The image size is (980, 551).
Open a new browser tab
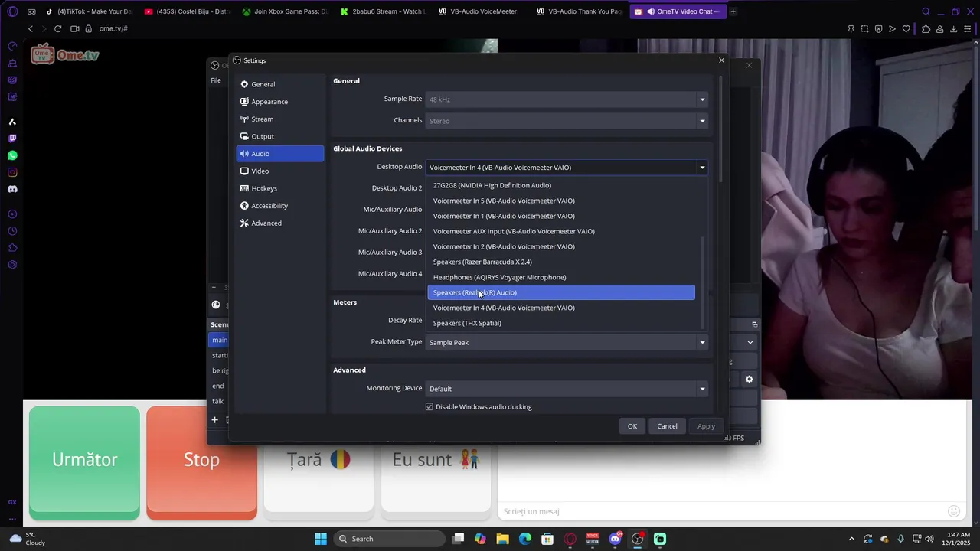click(733, 11)
